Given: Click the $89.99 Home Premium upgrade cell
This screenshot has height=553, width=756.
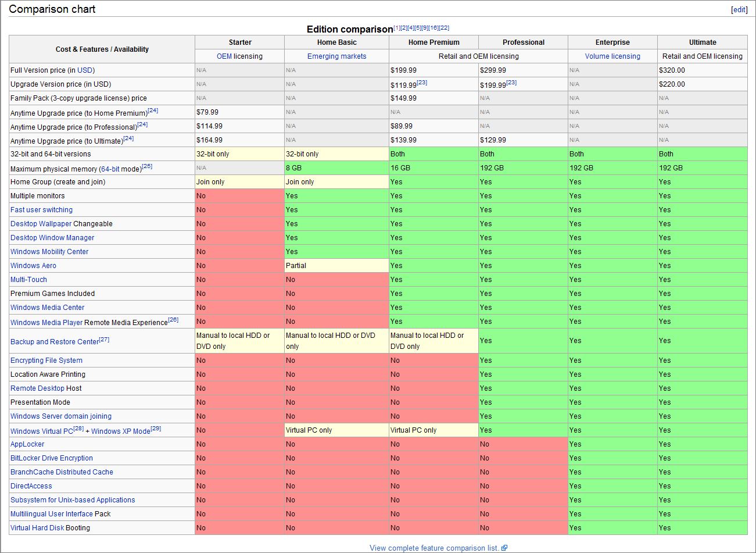Looking at the screenshot, I should (x=433, y=126).
